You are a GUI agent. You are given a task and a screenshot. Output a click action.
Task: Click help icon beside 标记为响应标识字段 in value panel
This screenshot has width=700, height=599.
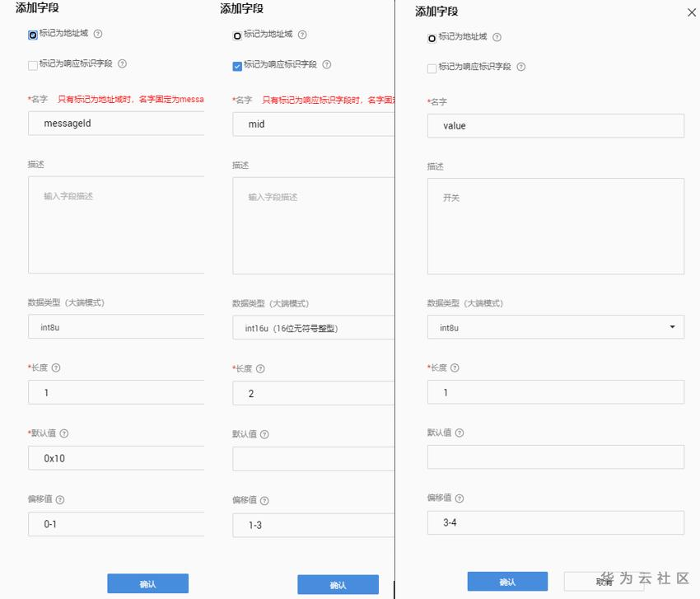521,67
